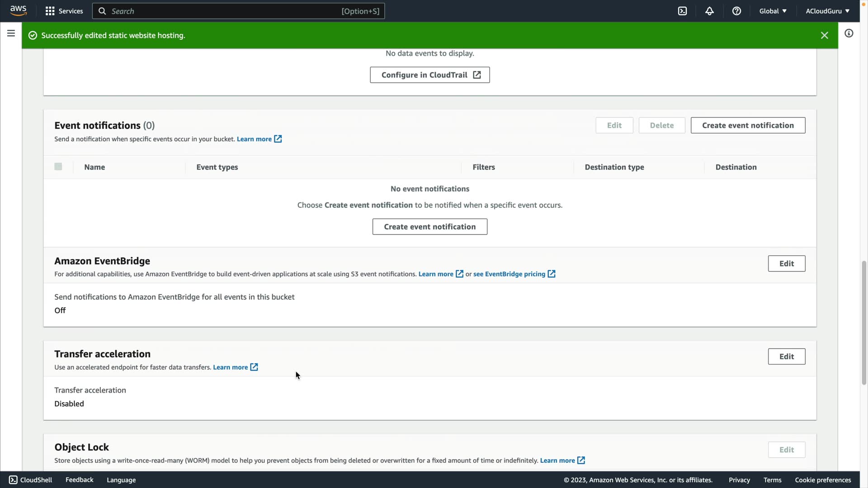
Task: Open the notifications bell
Action: click(709, 11)
